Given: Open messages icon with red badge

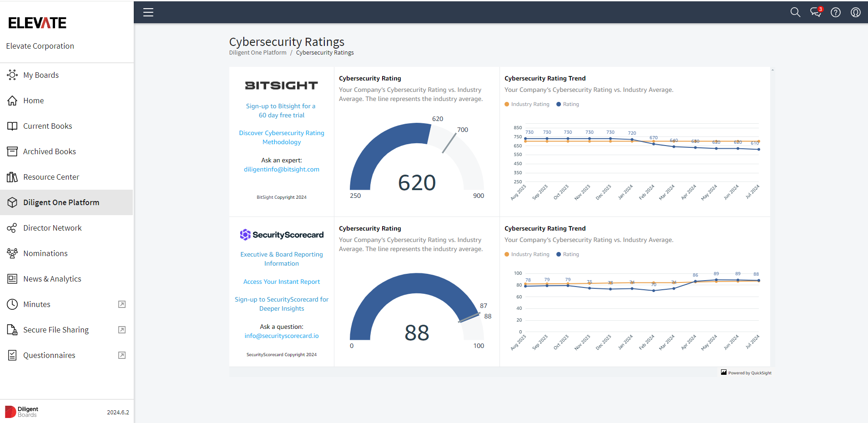Looking at the screenshot, I should (816, 12).
